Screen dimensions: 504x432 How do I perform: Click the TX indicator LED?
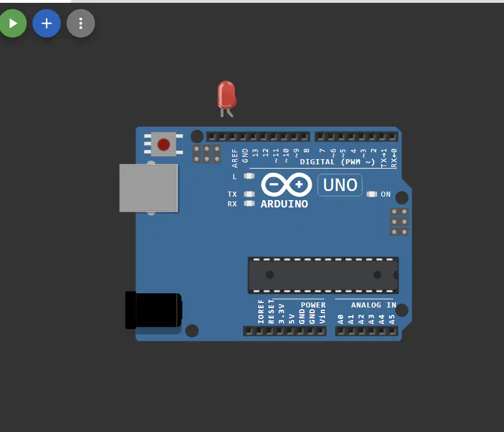pyautogui.click(x=249, y=194)
